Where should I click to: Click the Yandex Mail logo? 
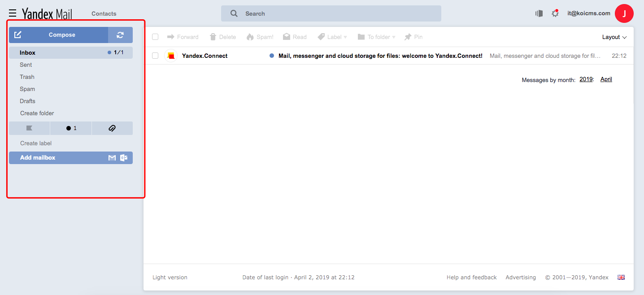click(47, 13)
